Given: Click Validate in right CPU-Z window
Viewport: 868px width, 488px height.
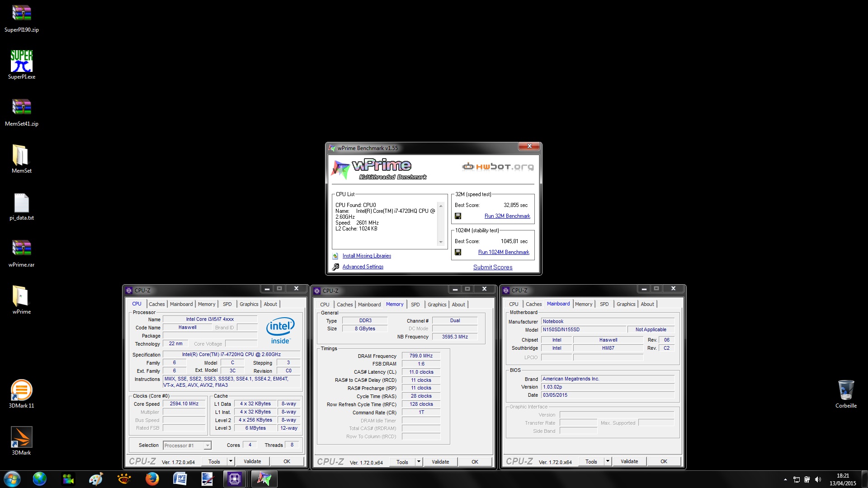Looking at the screenshot, I should (x=629, y=461).
